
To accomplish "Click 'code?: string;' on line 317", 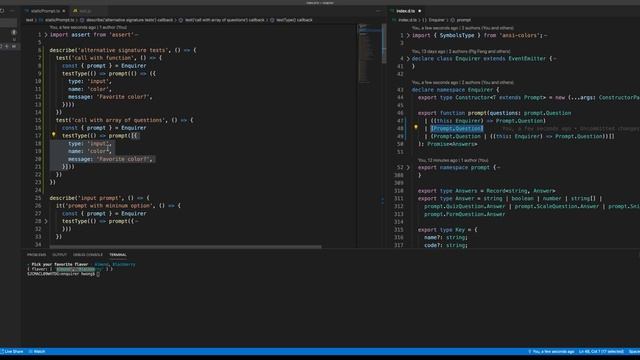I will click(446, 245).
